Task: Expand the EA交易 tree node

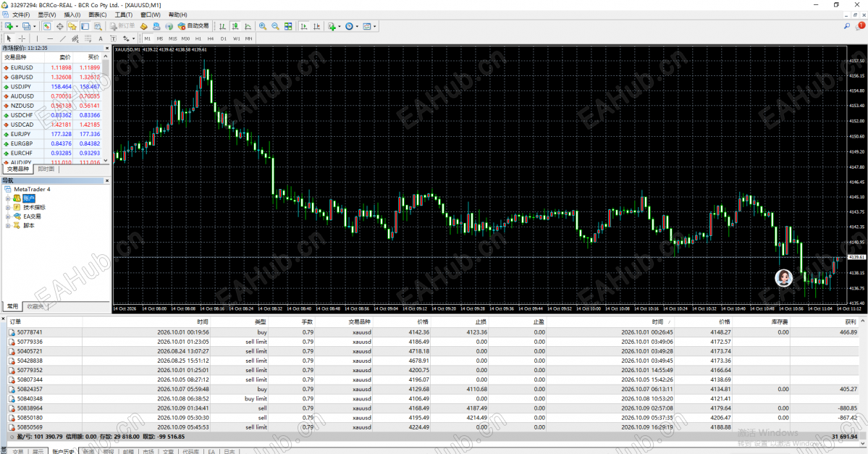Action: (x=8, y=217)
